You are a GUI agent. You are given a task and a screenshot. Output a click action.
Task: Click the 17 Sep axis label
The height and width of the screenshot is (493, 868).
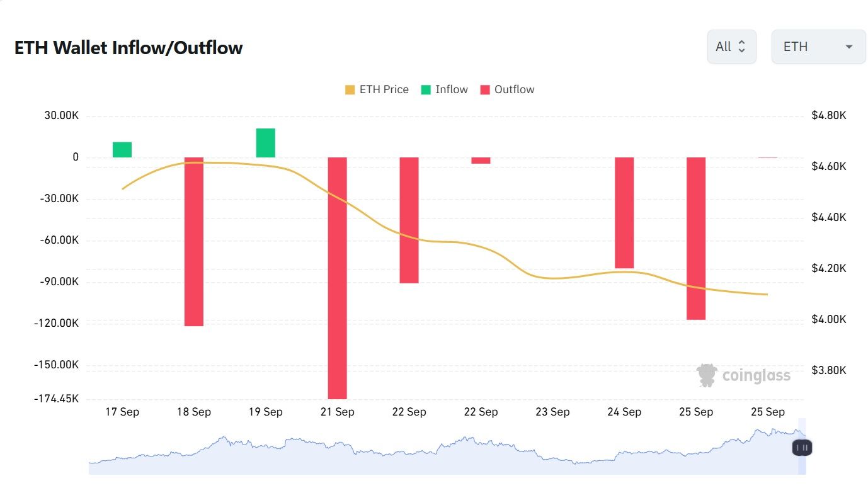pos(122,412)
